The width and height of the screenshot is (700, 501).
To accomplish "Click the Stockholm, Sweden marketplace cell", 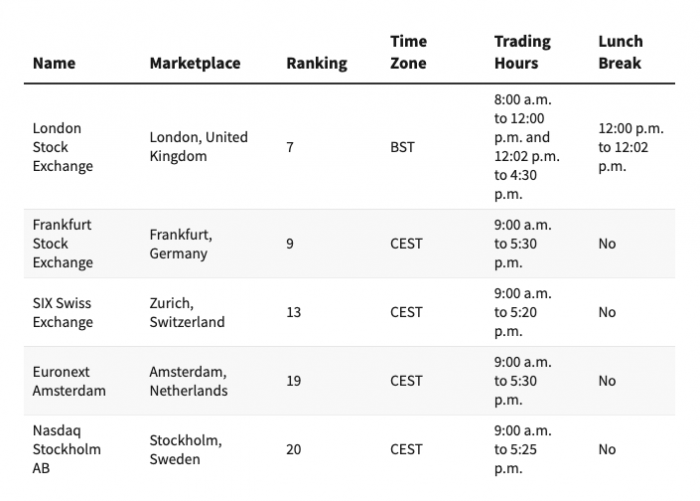I will point(186,449).
